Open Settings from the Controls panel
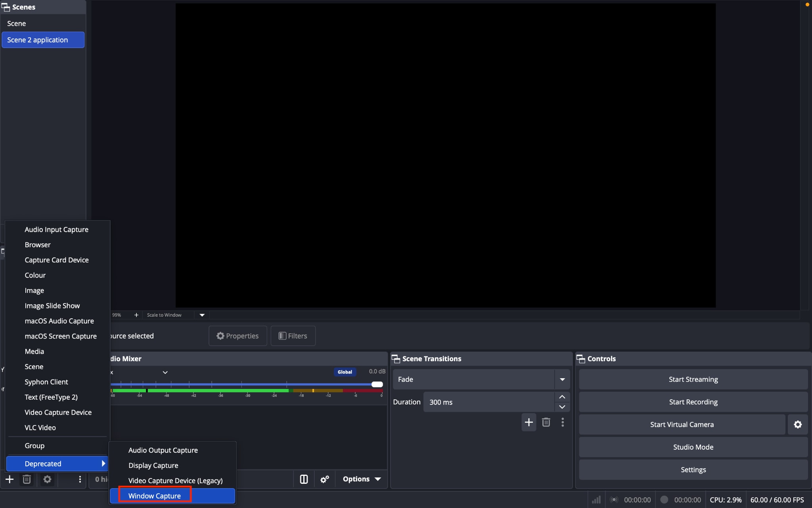 (x=693, y=470)
